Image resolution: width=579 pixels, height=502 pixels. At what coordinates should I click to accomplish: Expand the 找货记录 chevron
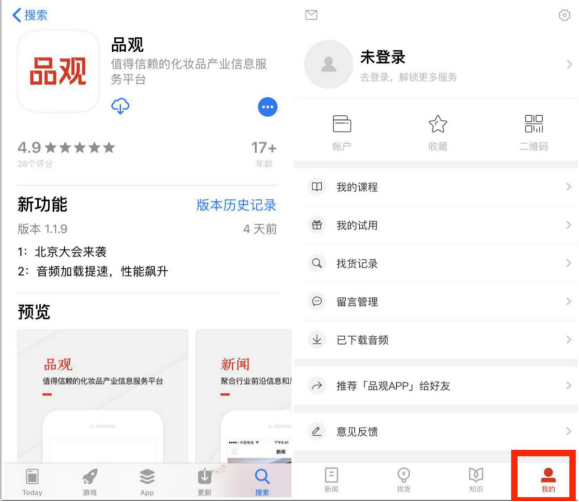pos(569,263)
